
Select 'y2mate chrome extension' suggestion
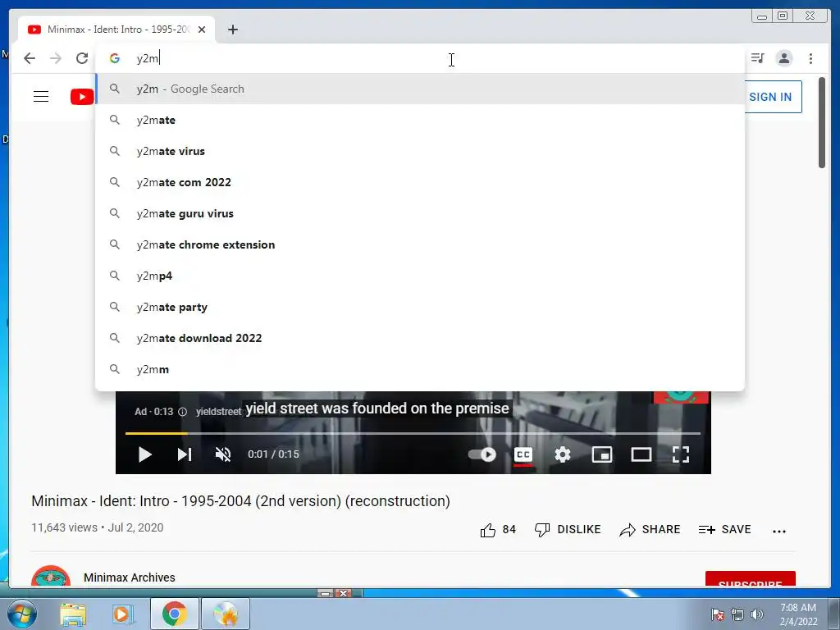[420, 244]
